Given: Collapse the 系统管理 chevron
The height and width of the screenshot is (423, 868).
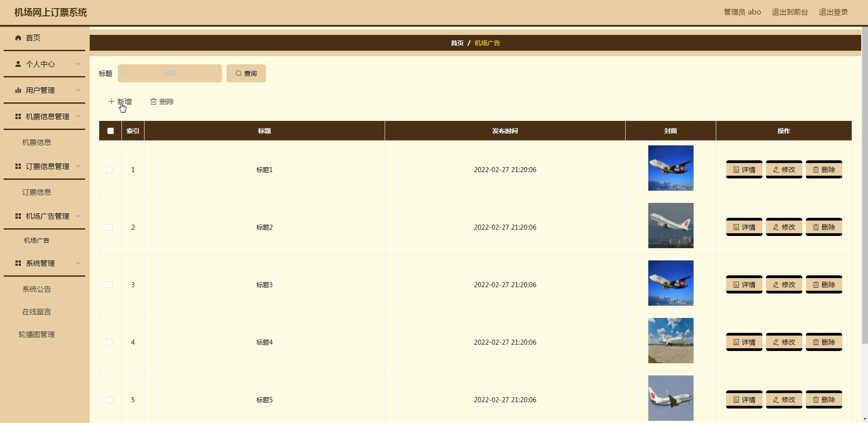Looking at the screenshot, I should pyautogui.click(x=78, y=263).
